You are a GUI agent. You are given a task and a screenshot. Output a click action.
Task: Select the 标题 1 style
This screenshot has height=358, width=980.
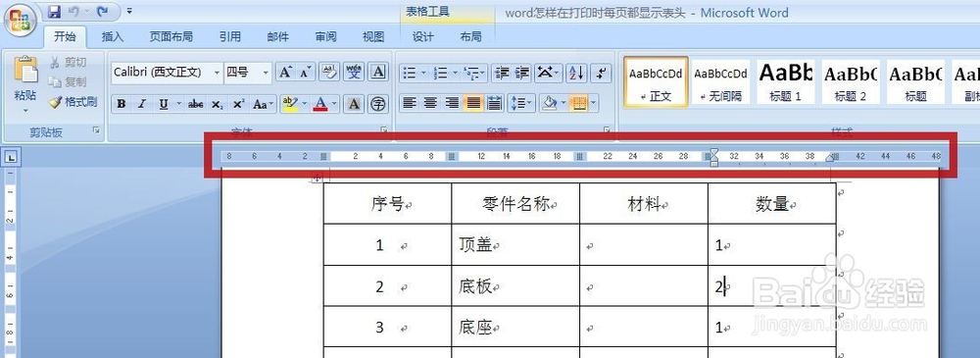coord(786,81)
